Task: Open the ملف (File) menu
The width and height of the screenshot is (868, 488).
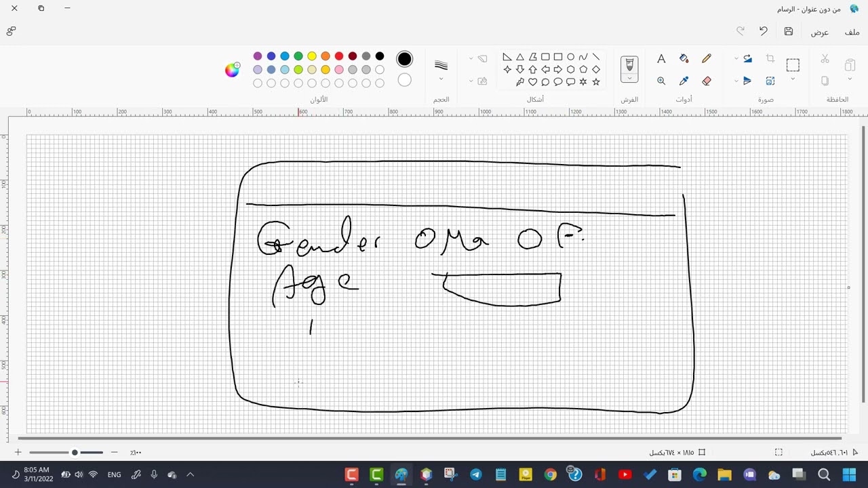Action: [852, 32]
